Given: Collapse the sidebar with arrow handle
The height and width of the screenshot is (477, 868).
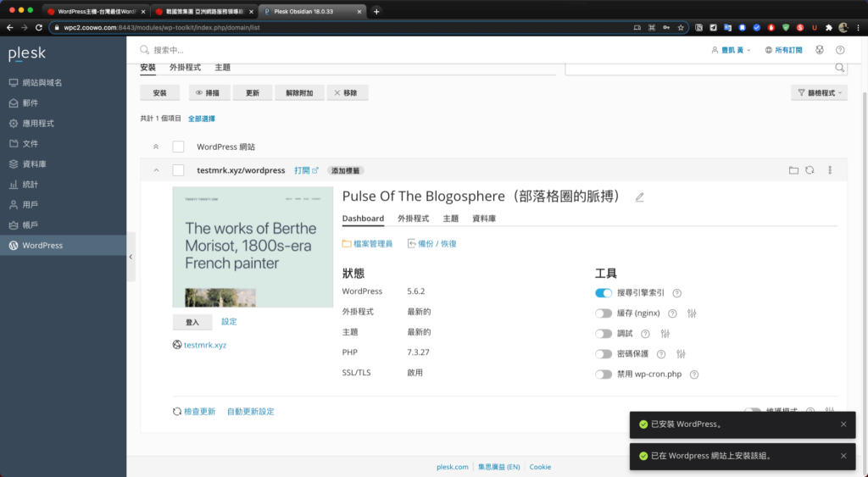Looking at the screenshot, I should [x=131, y=257].
